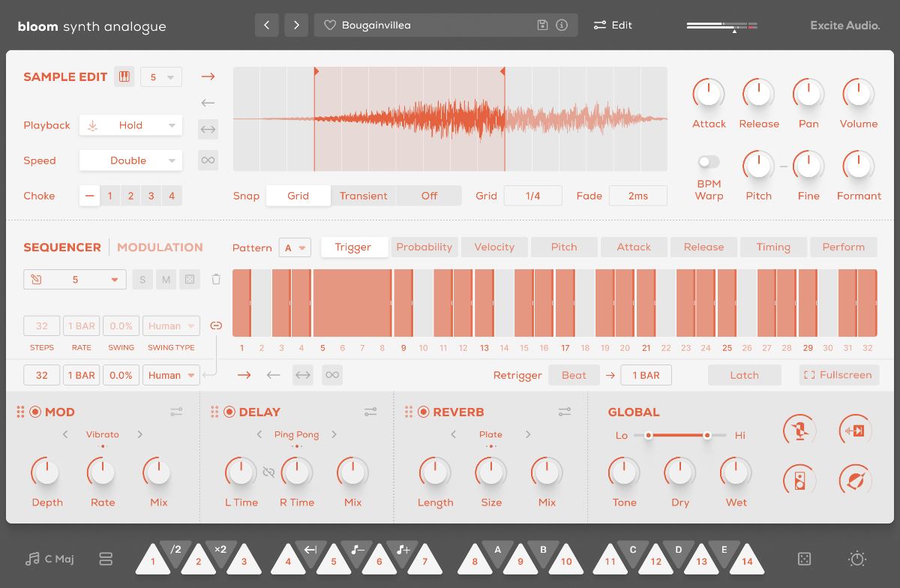This screenshot has width=900, height=588.
Task: Select Choke group 1
Action: coord(110,196)
